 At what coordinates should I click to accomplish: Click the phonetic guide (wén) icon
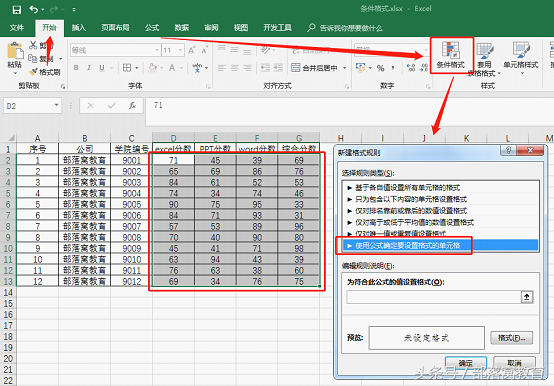click(197, 67)
